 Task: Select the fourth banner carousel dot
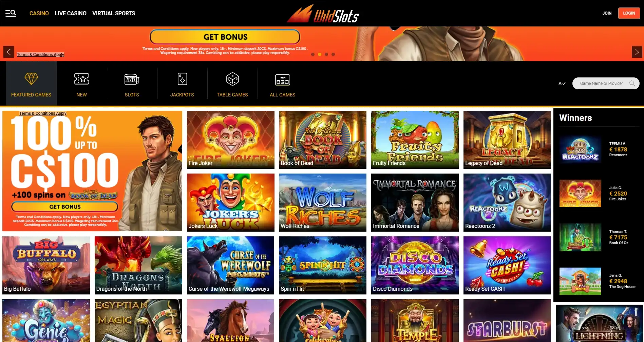pos(333,54)
